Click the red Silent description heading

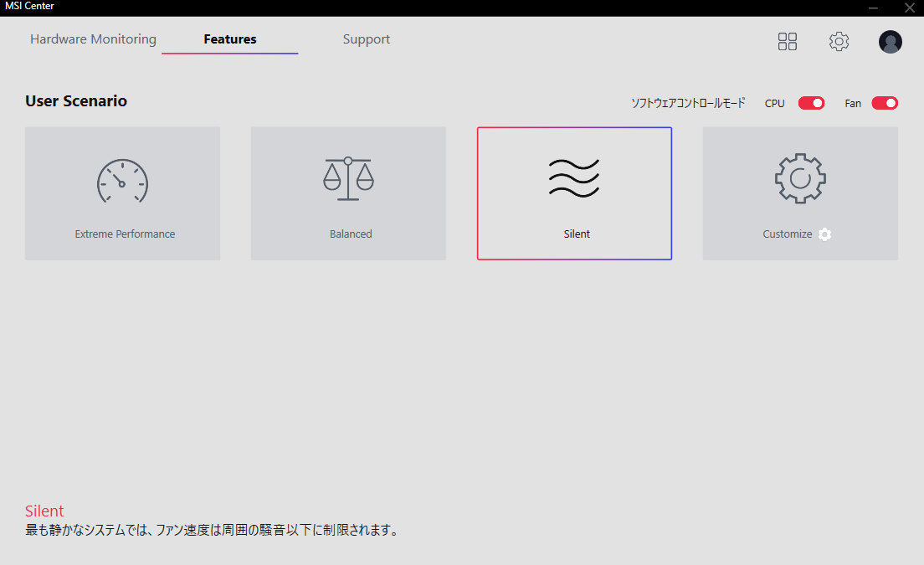click(44, 511)
